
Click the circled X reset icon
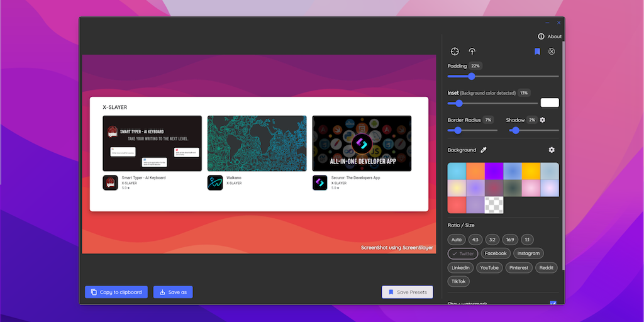tap(552, 52)
